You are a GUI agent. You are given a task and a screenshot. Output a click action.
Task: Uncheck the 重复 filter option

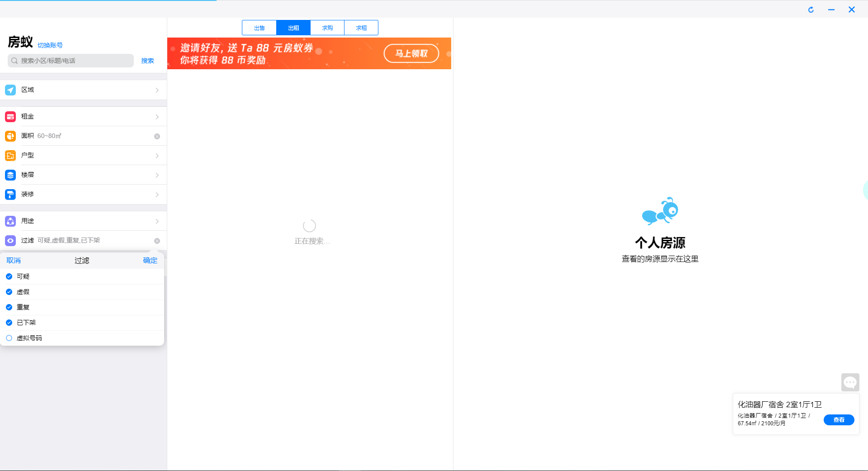click(x=9, y=307)
